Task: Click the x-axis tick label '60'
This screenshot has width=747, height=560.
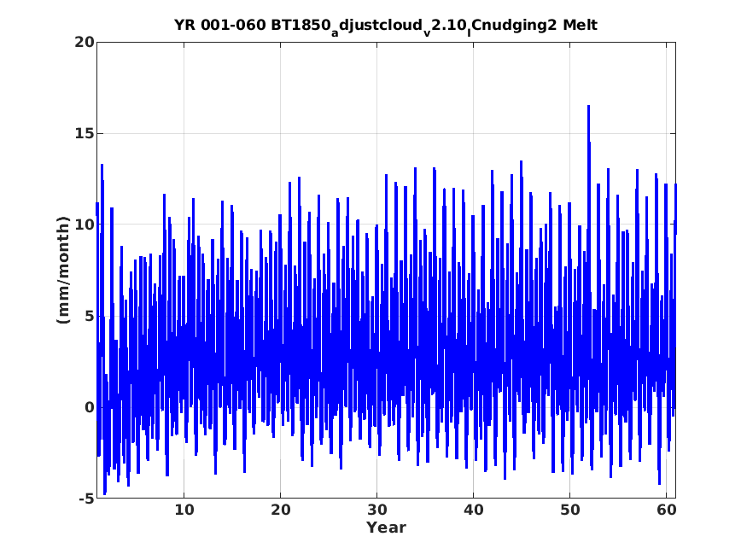Action: [x=667, y=510]
